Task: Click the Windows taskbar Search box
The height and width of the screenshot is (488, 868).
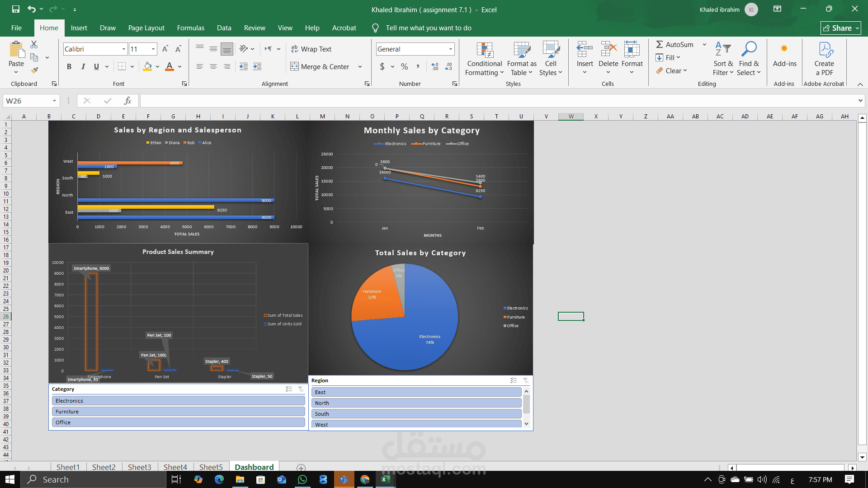Action: click(x=94, y=479)
